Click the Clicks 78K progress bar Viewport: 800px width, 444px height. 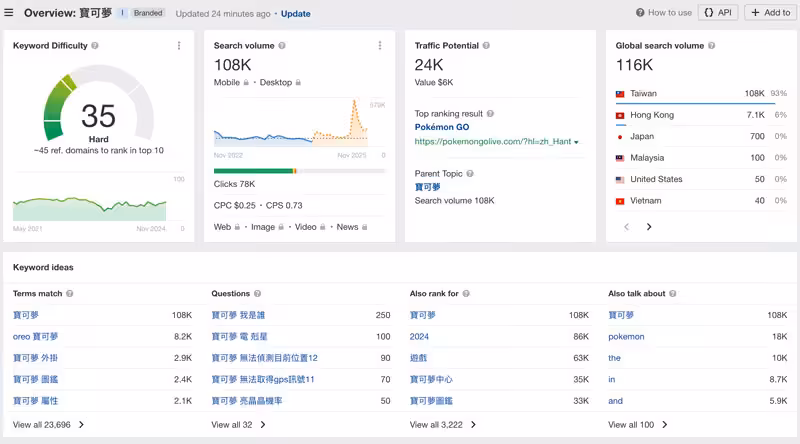click(x=299, y=171)
